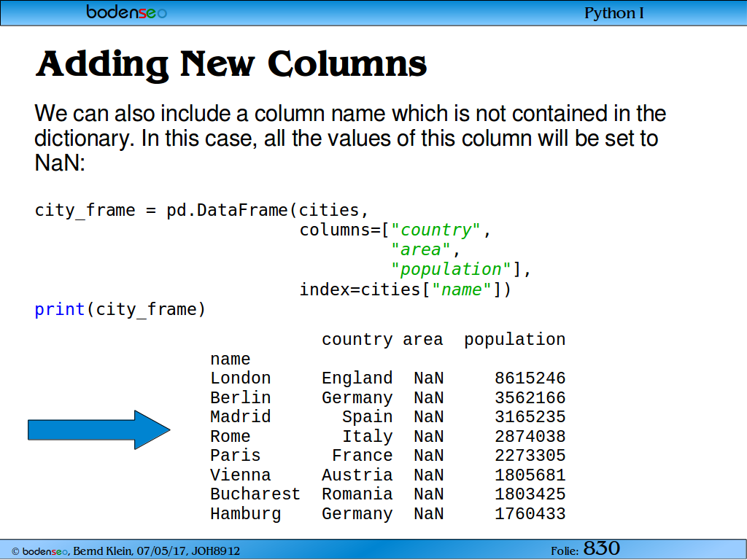Click the 'Hamburg' row label

tap(246, 514)
